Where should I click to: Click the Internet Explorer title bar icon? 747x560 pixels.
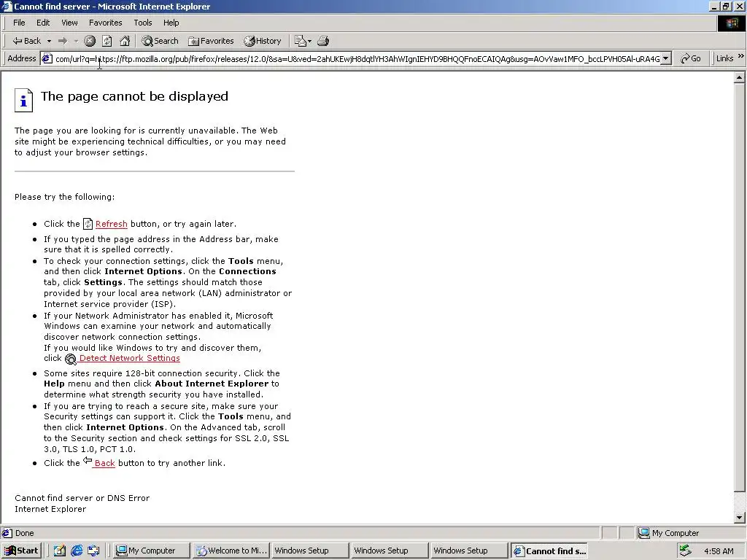[x=7, y=6]
